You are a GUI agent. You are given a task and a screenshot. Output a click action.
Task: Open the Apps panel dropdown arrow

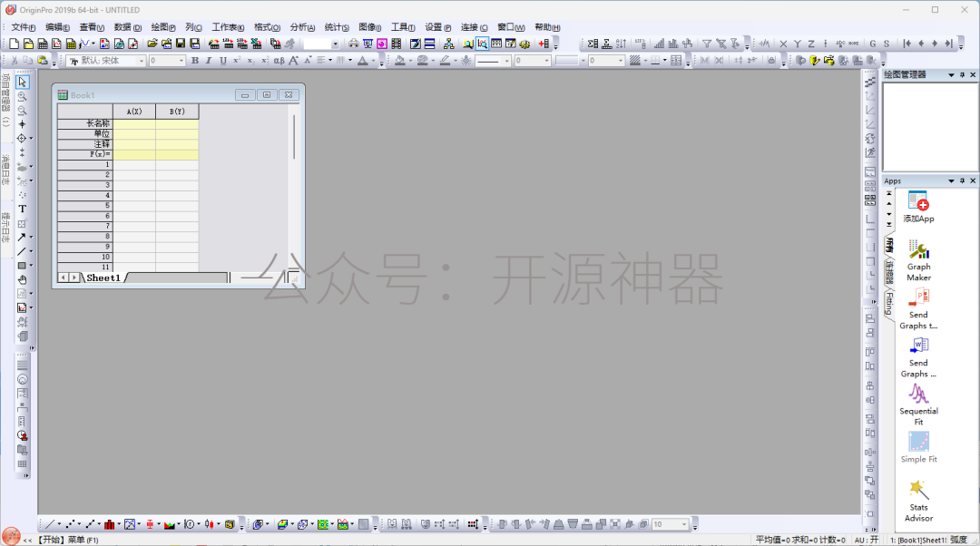pos(951,181)
